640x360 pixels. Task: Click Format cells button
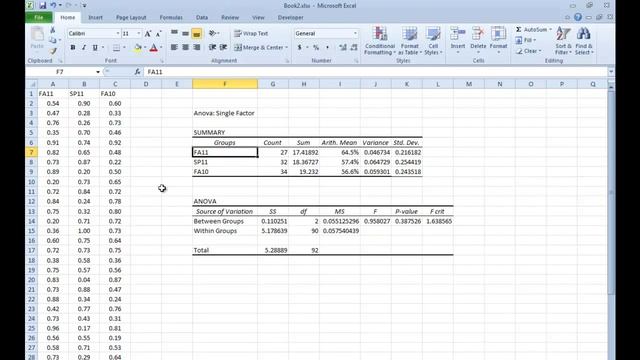click(498, 40)
